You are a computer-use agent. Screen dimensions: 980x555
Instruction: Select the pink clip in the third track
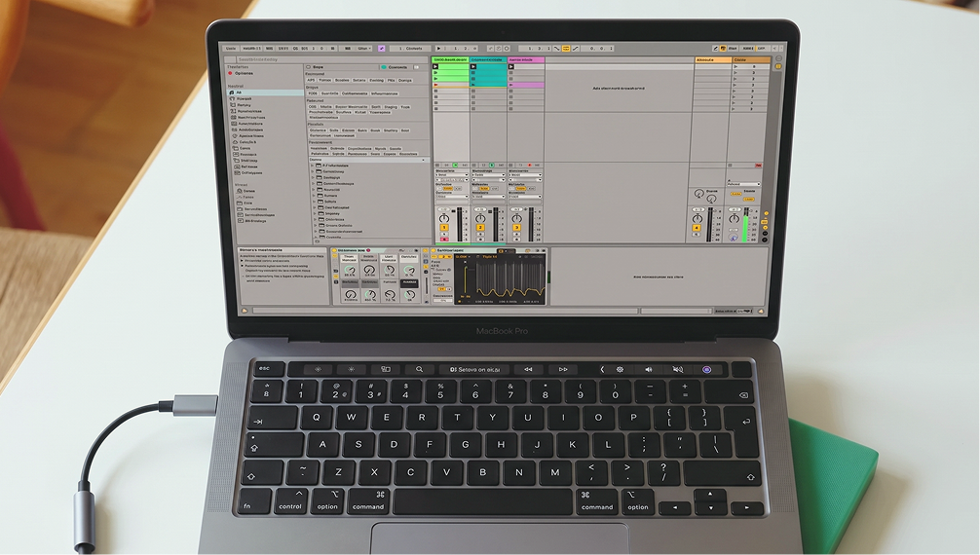526,85
